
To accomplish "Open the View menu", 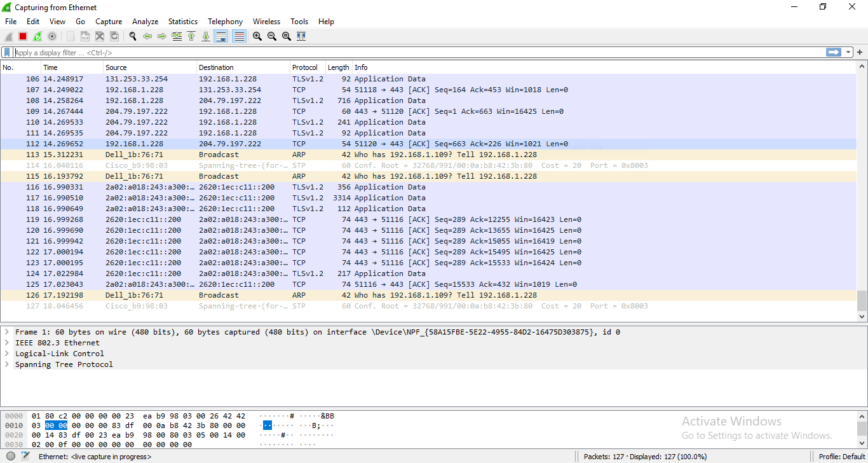I will point(57,22).
